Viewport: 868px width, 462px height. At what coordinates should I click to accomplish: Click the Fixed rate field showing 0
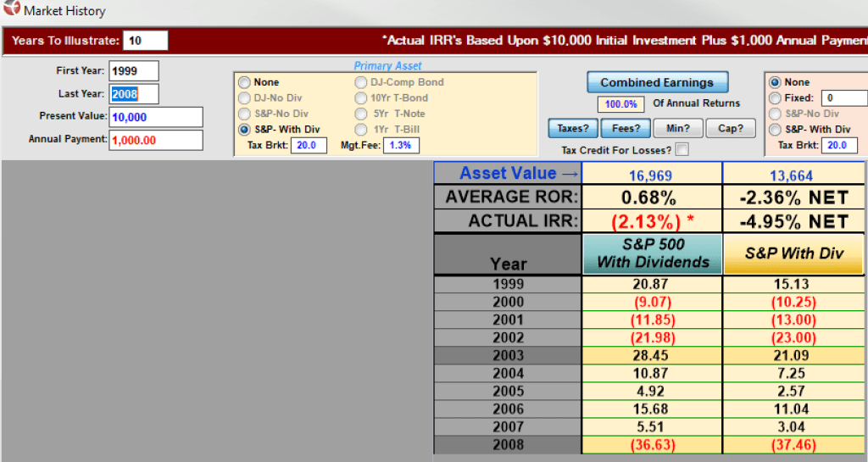[x=844, y=98]
